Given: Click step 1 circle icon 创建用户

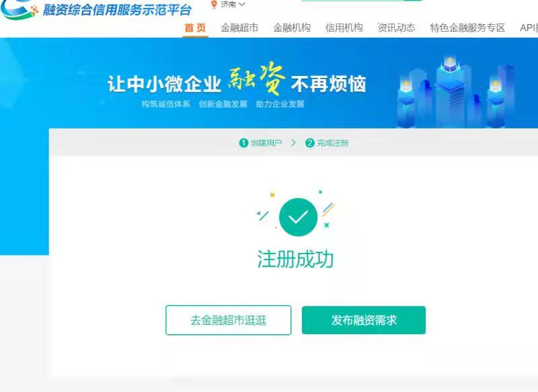Looking at the screenshot, I should tap(243, 143).
